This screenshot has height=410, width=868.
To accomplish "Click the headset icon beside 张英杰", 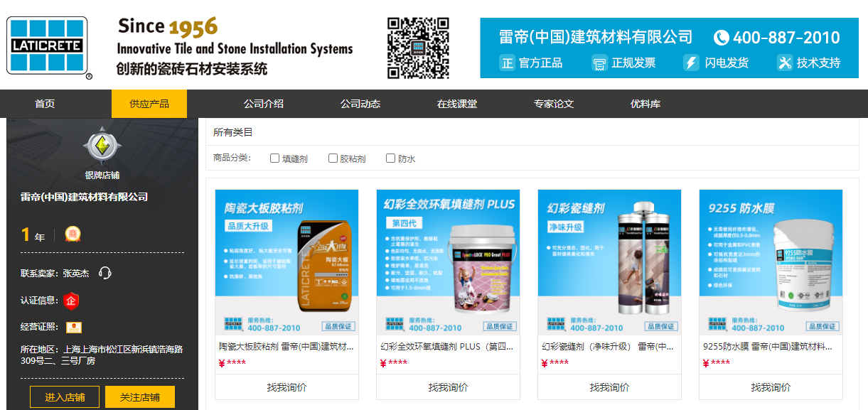I will point(105,273).
